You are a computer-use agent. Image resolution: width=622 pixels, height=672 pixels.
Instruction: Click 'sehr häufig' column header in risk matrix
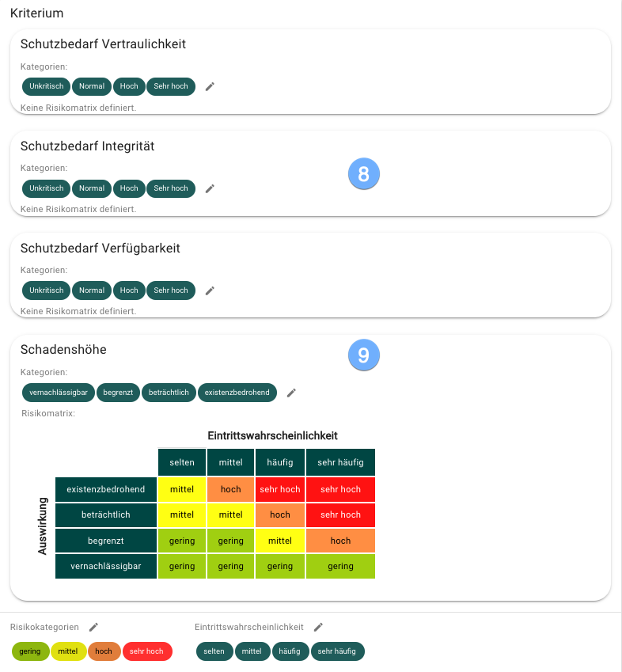point(340,462)
